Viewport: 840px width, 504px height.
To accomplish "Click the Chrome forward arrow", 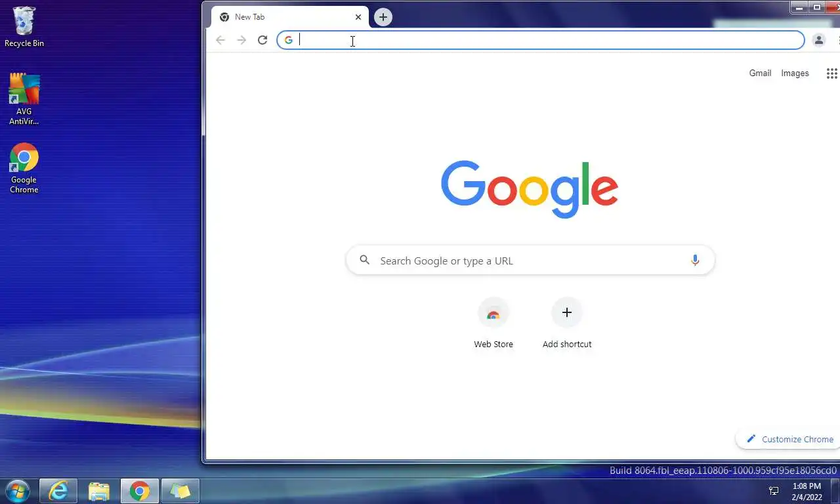I will [241, 40].
